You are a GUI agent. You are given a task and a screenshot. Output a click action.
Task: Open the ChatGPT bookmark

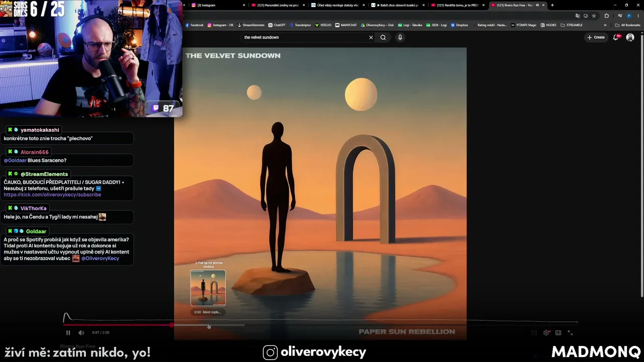point(277,25)
